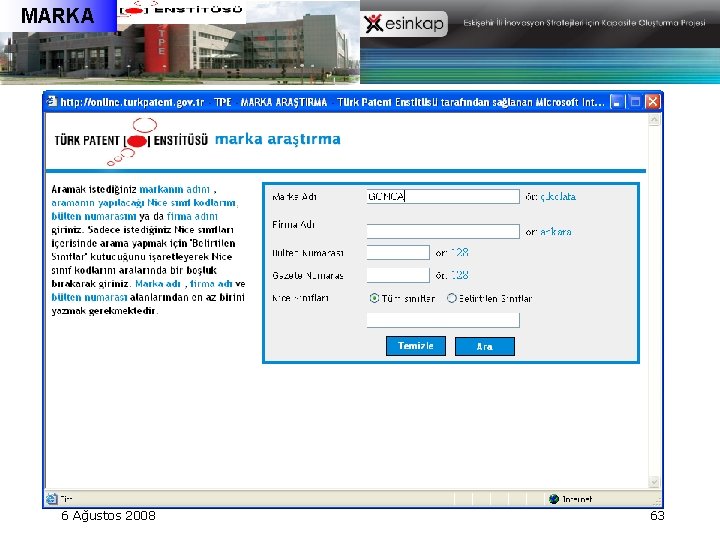Minimize the marka araştırma browser window
The height and width of the screenshot is (540, 720).
point(617,101)
